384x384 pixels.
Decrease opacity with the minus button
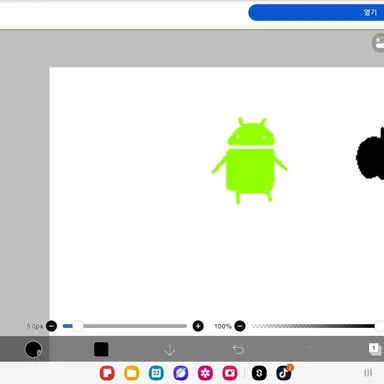coord(240,326)
